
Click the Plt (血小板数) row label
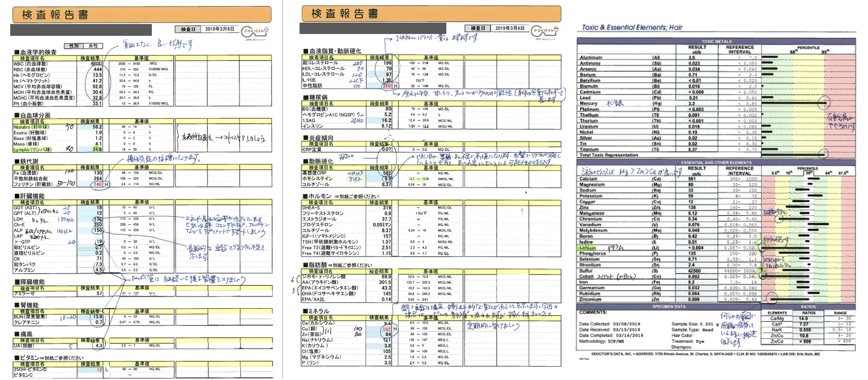(x=31, y=103)
